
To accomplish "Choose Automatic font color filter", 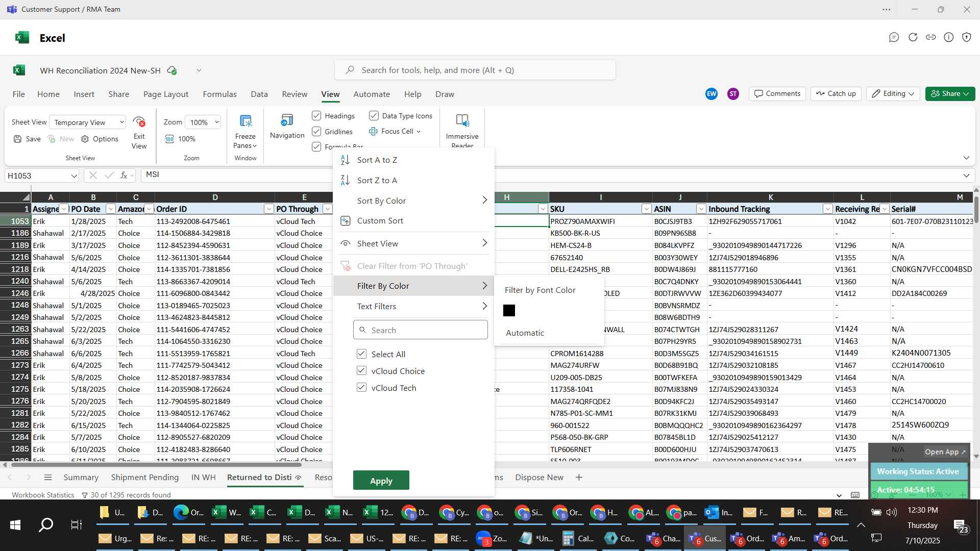I will coord(525,333).
